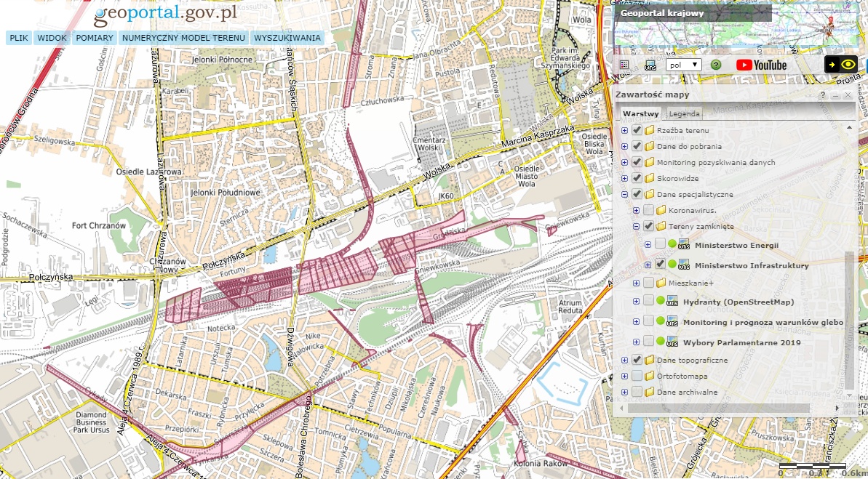Uncheck the Dane specjalistyczne checkbox
Image resolution: width=868 pixels, height=479 pixels.
[x=637, y=195]
